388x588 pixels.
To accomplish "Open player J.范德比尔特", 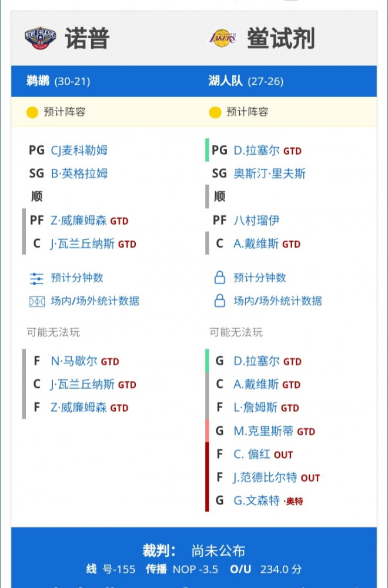I will click(x=265, y=477).
